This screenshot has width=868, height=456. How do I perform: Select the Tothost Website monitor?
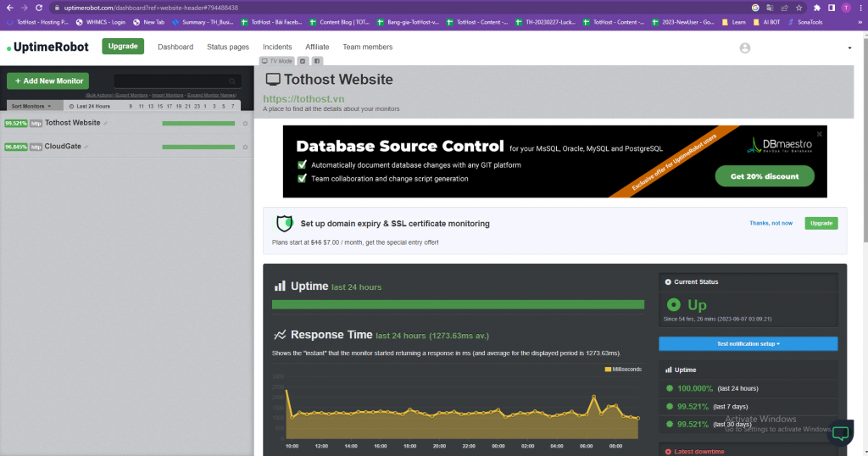coord(73,123)
